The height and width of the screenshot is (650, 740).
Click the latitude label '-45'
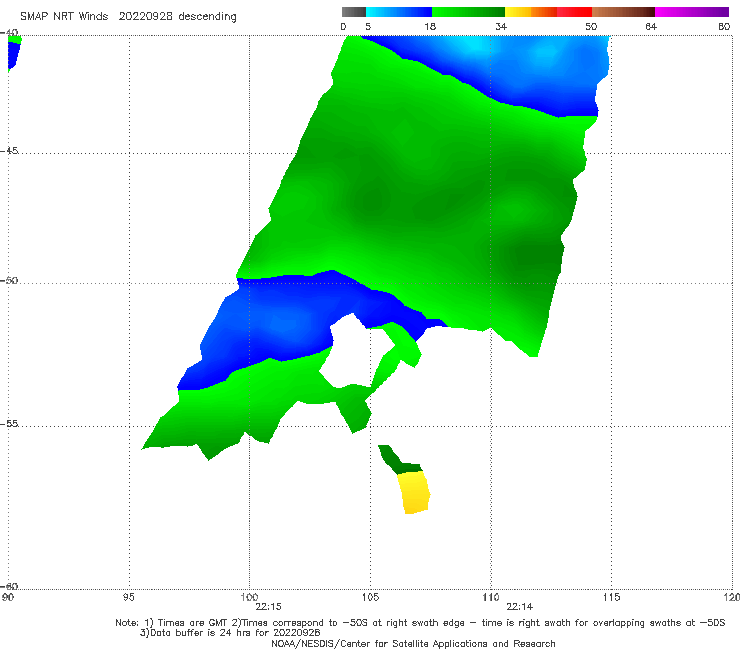click(9, 151)
